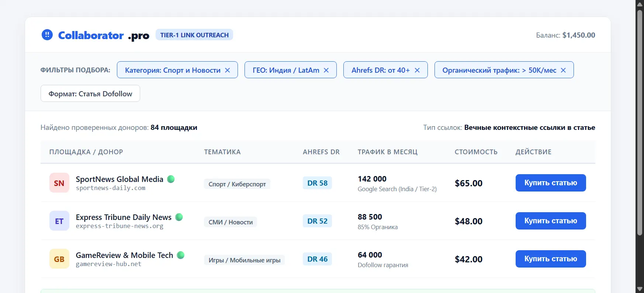The height and width of the screenshot is (293, 644).
Task: Click the TIER-1 LINK OUTREACH badge
Action: pyautogui.click(x=194, y=35)
